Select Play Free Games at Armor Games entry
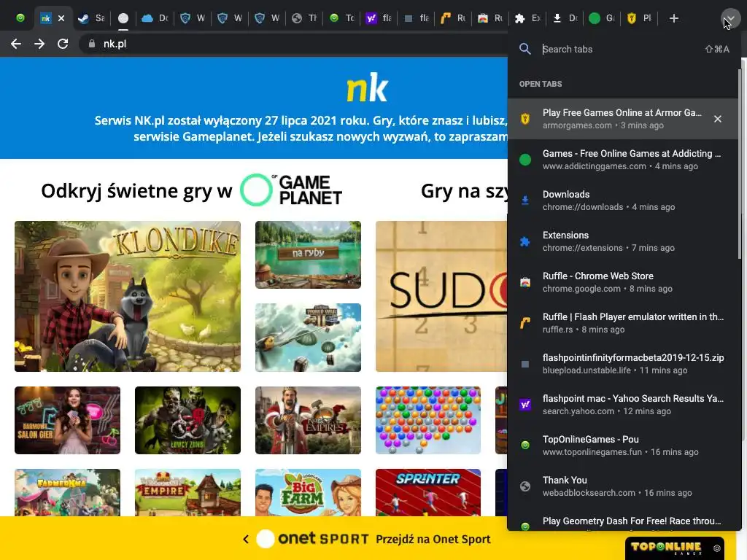 point(622,119)
